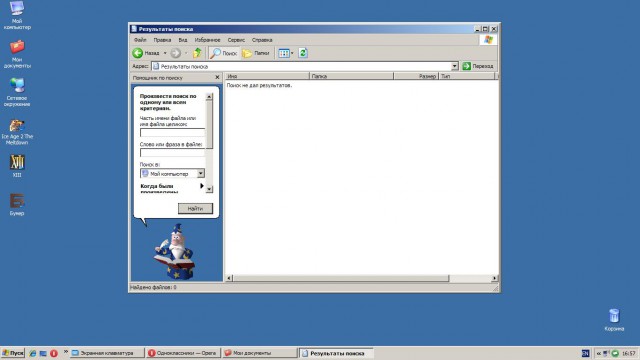Select Ice Age 2 The Meltdown icon

pos(17,131)
